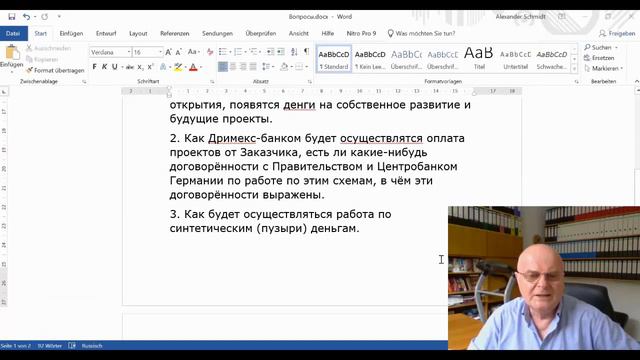Click the 'Was möchten Sie tun?' search field

point(421,33)
